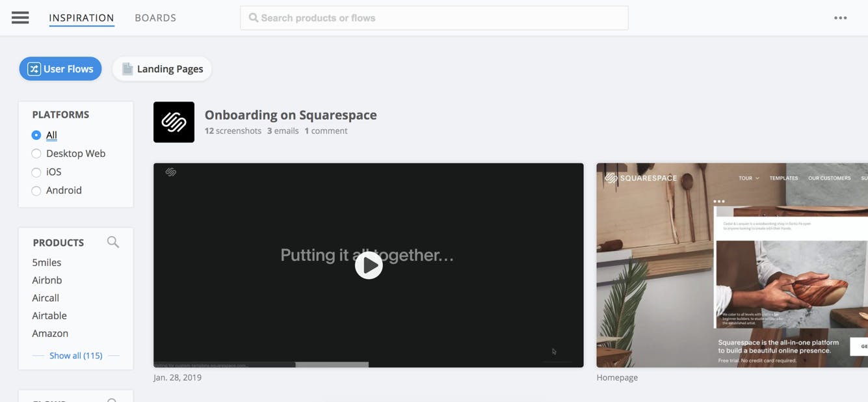Screen dimensions: 868x402
Task: Click the magnifier icon in search bar
Action: [254, 18]
